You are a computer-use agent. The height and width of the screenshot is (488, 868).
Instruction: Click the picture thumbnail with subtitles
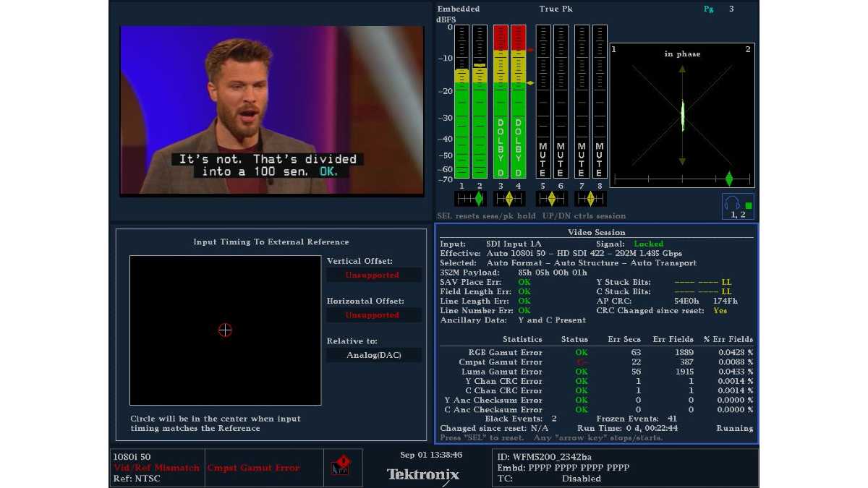(272, 110)
